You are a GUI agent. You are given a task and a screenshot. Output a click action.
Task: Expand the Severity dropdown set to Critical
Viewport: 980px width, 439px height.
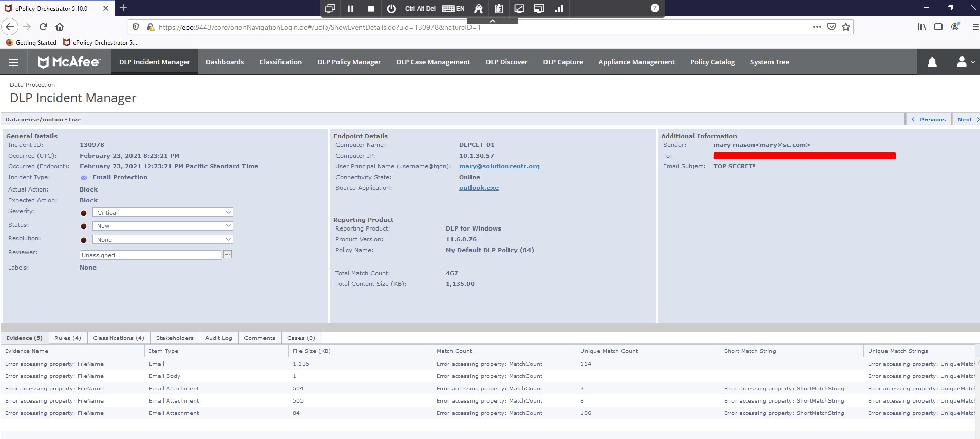(x=162, y=213)
